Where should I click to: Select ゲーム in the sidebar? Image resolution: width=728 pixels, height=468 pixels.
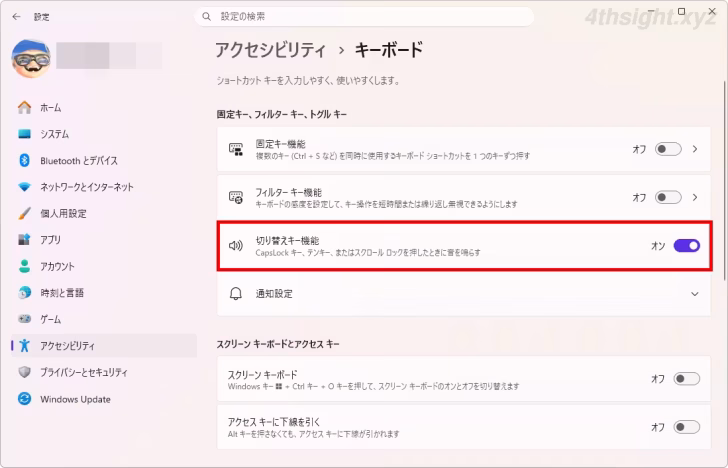coord(104,319)
